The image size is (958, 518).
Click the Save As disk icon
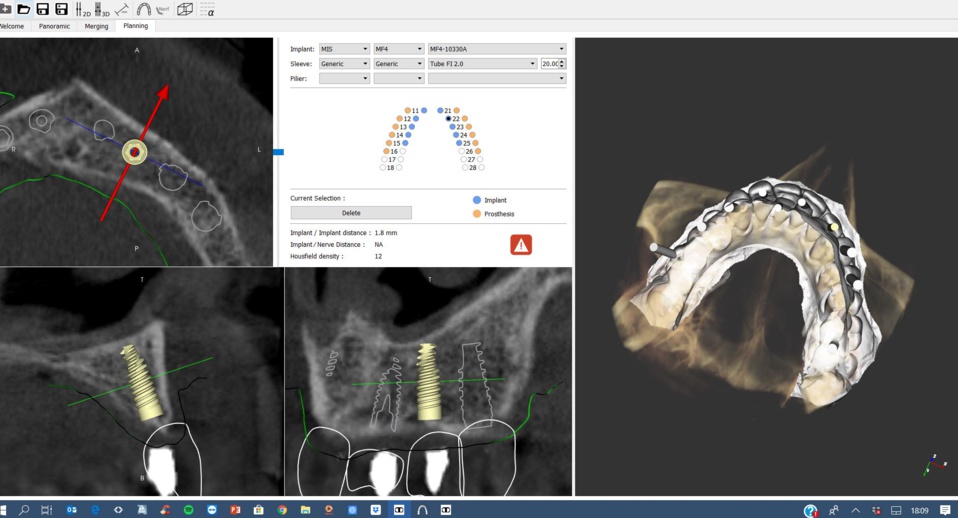tap(62, 9)
